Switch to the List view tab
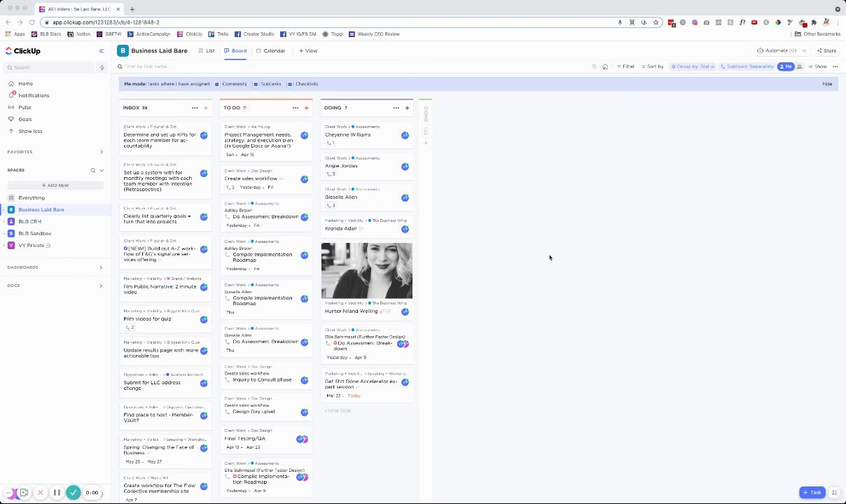 pyautogui.click(x=207, y=50)
